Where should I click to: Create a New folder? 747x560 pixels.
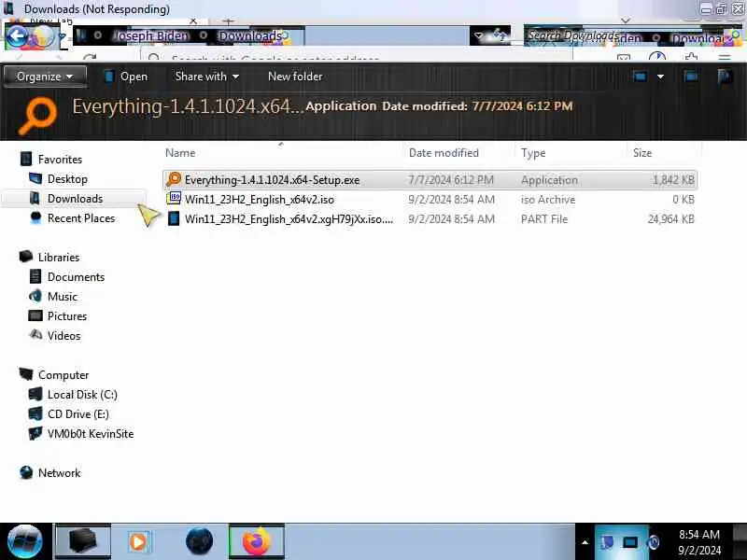tap(295, 77)
